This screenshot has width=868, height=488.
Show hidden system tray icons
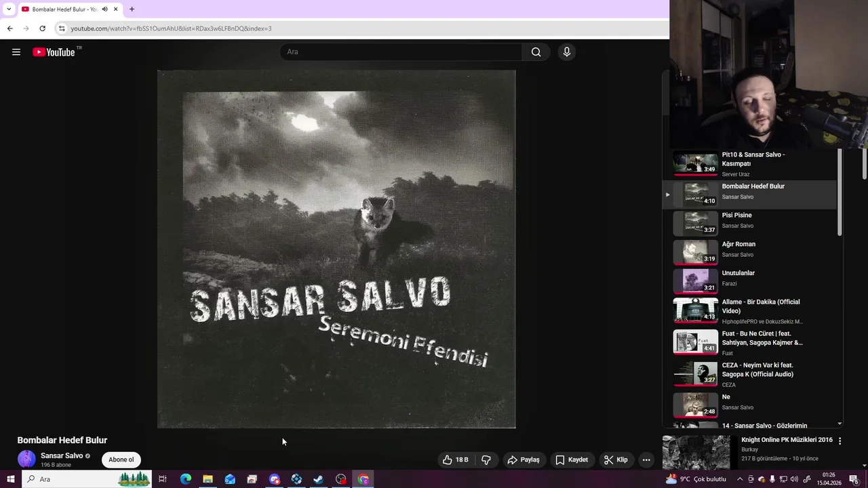pyautogui.click(x=740, y=479)
